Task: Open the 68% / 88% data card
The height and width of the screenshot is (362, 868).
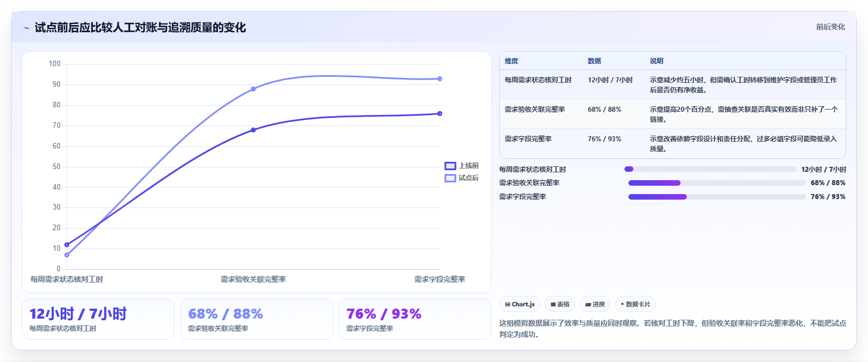Action: coord(256,319)
